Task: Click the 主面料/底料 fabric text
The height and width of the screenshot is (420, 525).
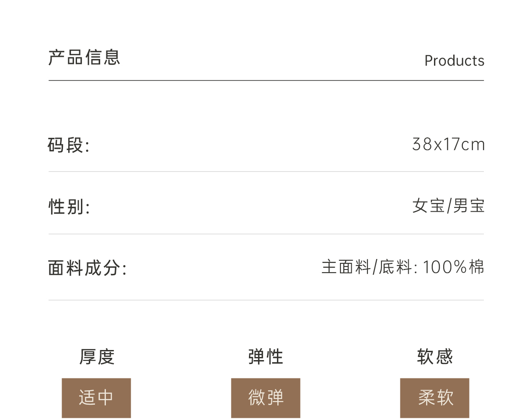Action: [x=366, y=267]
